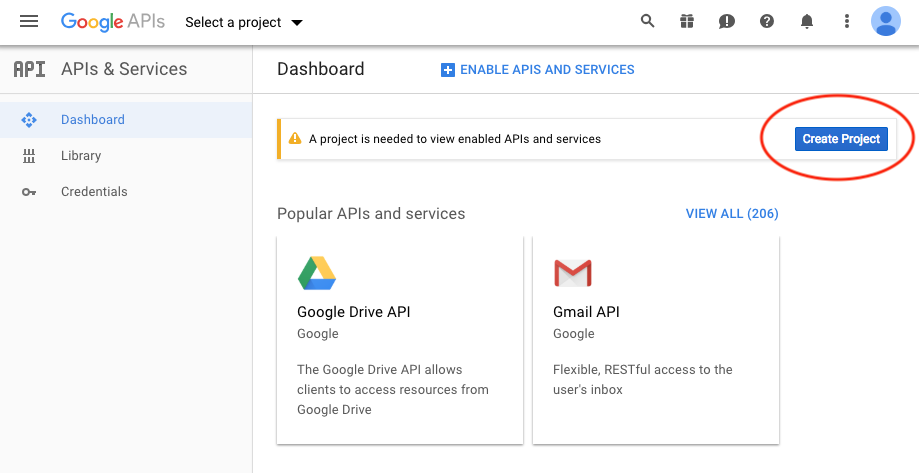Viewport: 919px width, 473px height.
Task: Click the Create Project button
Action: 841,139
